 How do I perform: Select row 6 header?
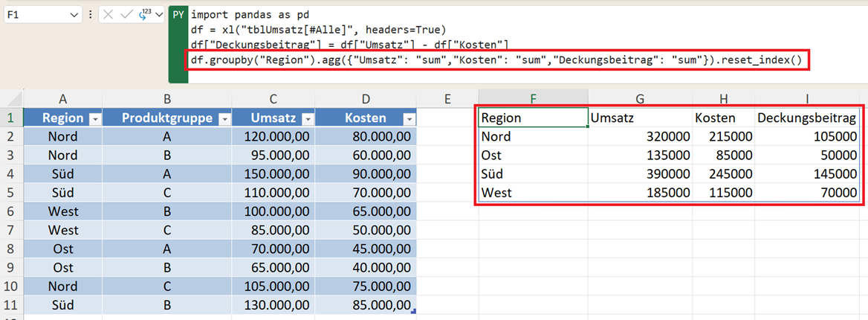(x=12, y=211)
